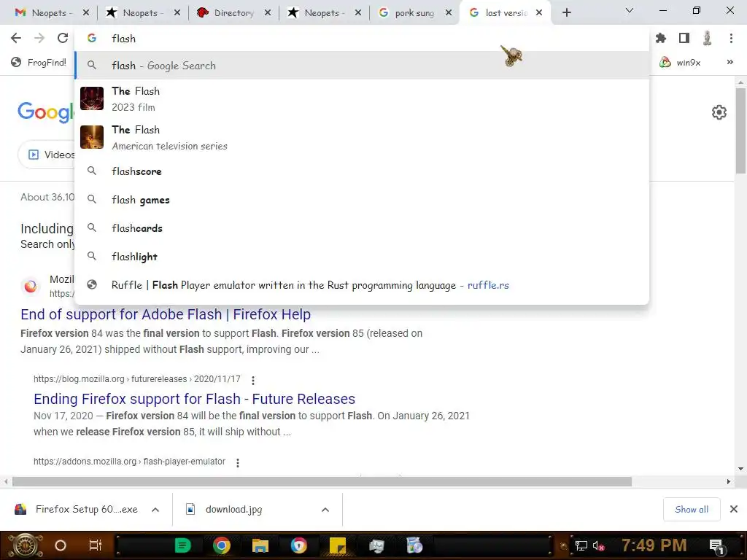This screenshot has height=560, width=747.
Task: Open the win9x bookmark
Action: [x=681, y=63]
